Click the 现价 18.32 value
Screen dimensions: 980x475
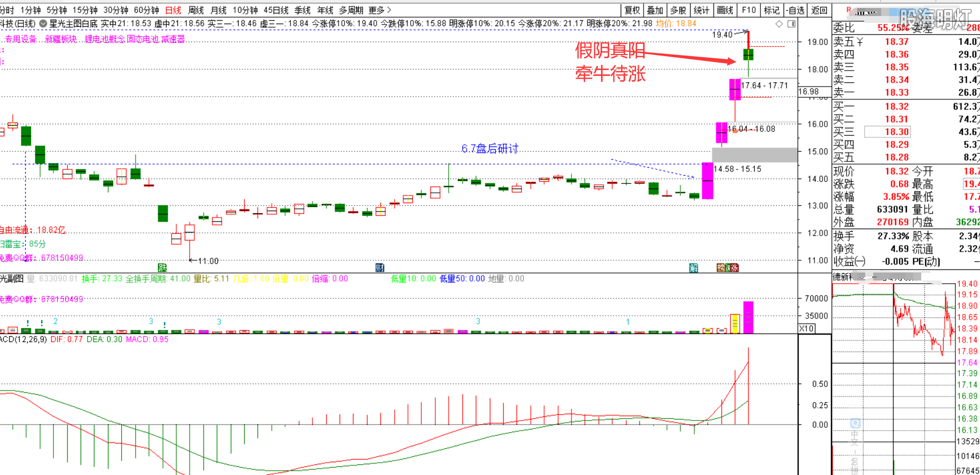pos(897,171)
